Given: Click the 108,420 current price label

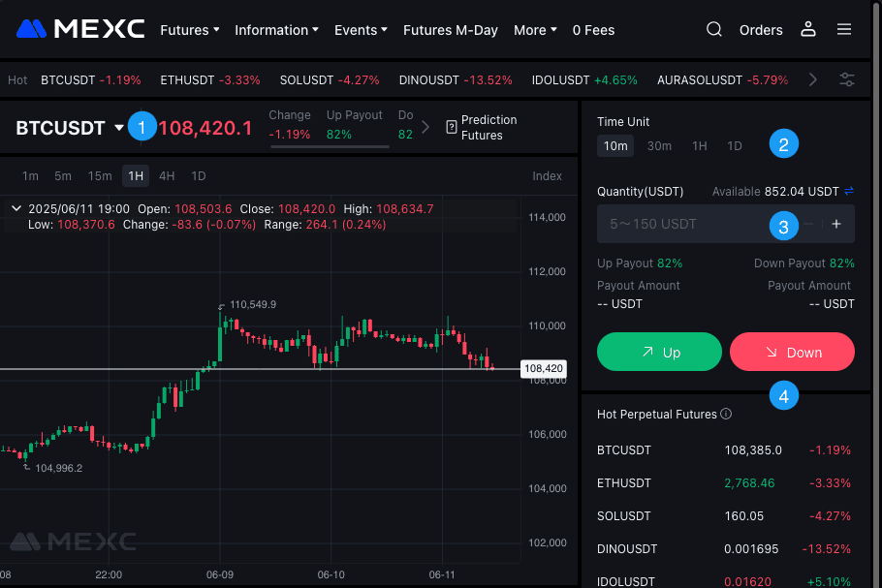Looking at the screenshot, I should point(544,368).
